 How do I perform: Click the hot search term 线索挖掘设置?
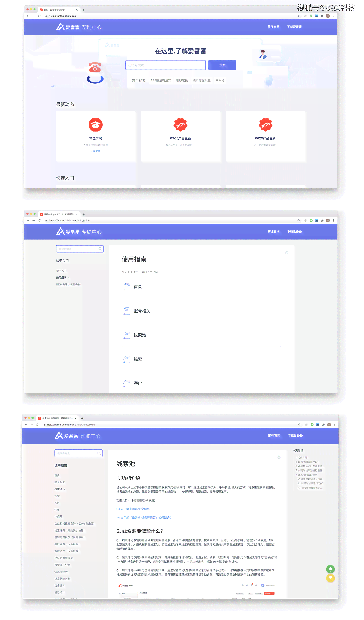202,80
